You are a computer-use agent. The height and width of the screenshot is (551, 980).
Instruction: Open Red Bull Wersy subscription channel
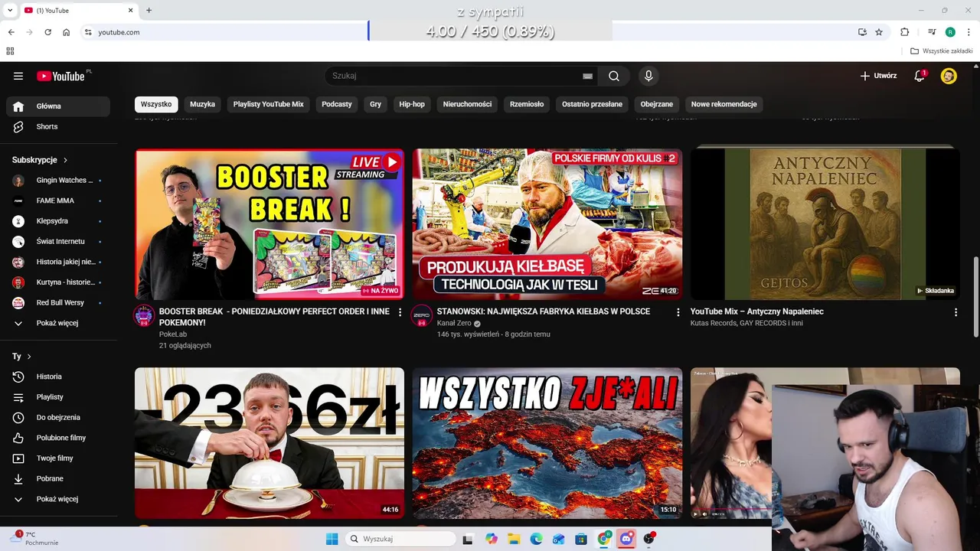click(x=58, y=302)
